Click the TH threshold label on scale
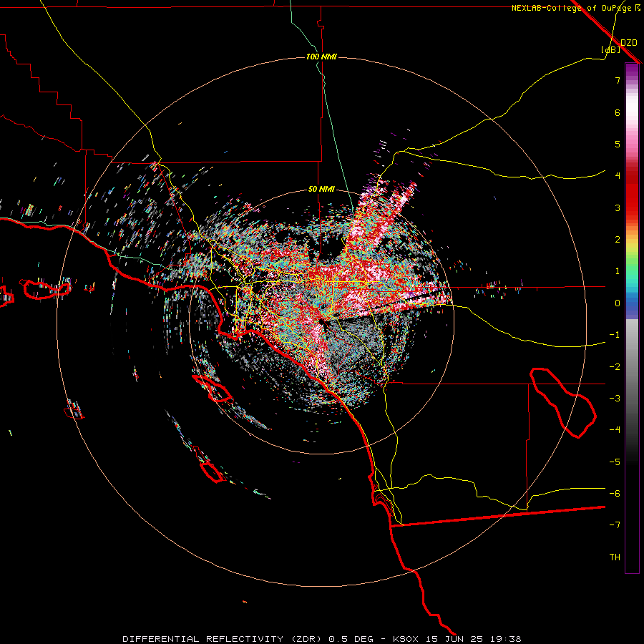The height and width of the screenshot is (644, 644). [x=615, y=557]
